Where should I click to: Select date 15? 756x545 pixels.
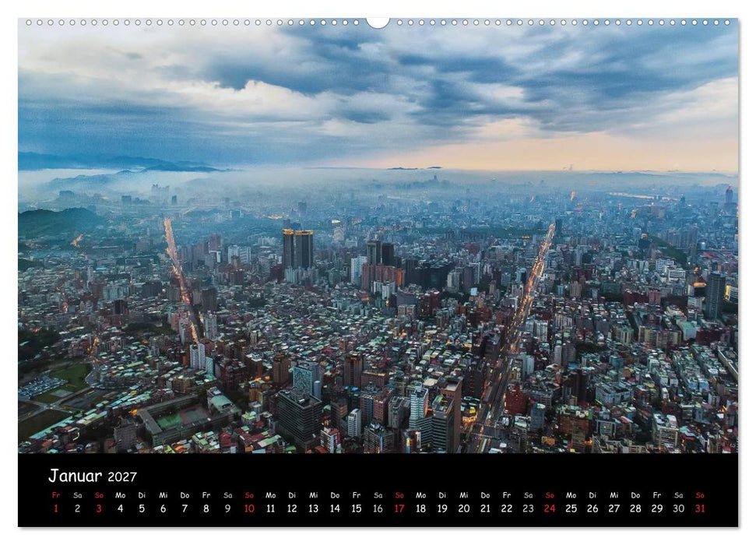357,508
